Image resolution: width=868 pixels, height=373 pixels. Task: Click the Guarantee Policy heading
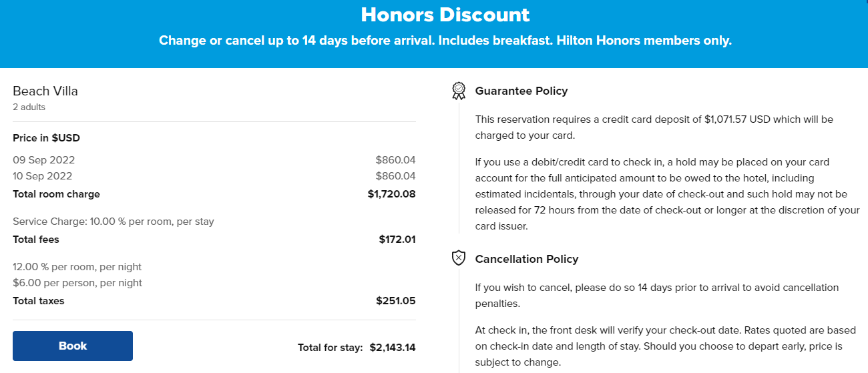(x=521, y=91)
